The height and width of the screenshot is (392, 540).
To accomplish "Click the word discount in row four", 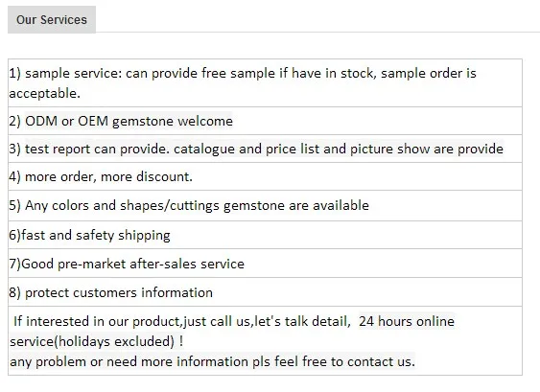I will point(164,176).
